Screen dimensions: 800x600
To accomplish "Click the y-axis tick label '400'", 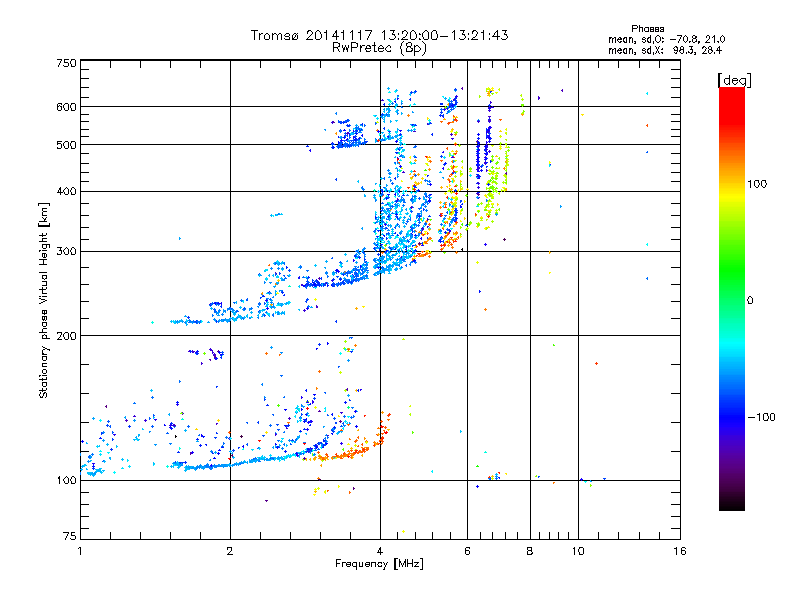I will click(66, 191).
